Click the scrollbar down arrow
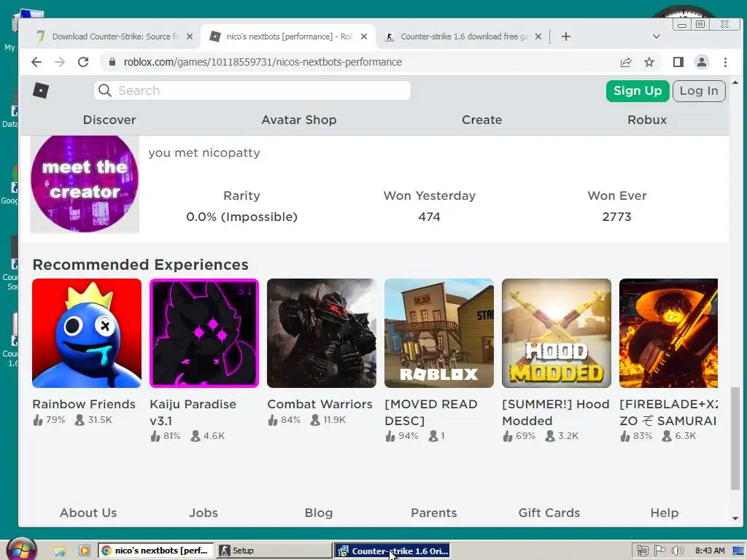 click(x=735, y=518)
